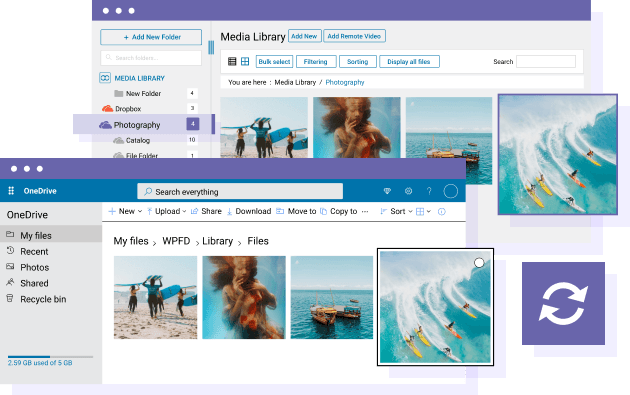Image resolution: width=630 pixels, height=395 pixels.
Task: Open OneDrive settings gear icon
Action: pyautogui.click(x=408, y=191)
